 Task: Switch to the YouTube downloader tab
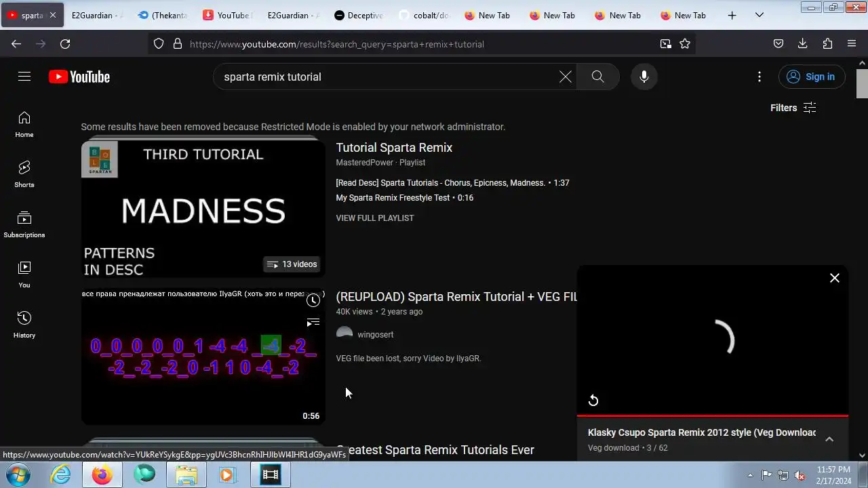coord(227,15)
